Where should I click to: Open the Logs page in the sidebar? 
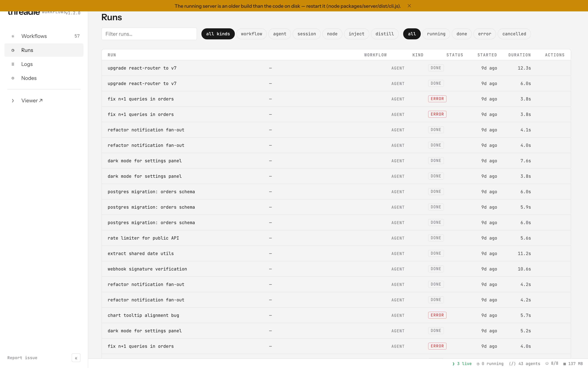coord(44,64)
